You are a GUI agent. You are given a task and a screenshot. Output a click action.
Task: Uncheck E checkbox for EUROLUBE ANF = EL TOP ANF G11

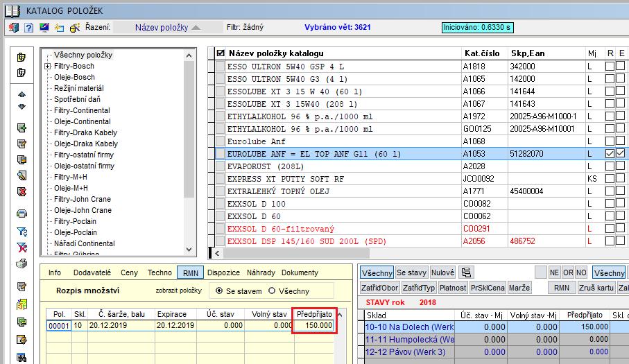click(x=620, y=153)
